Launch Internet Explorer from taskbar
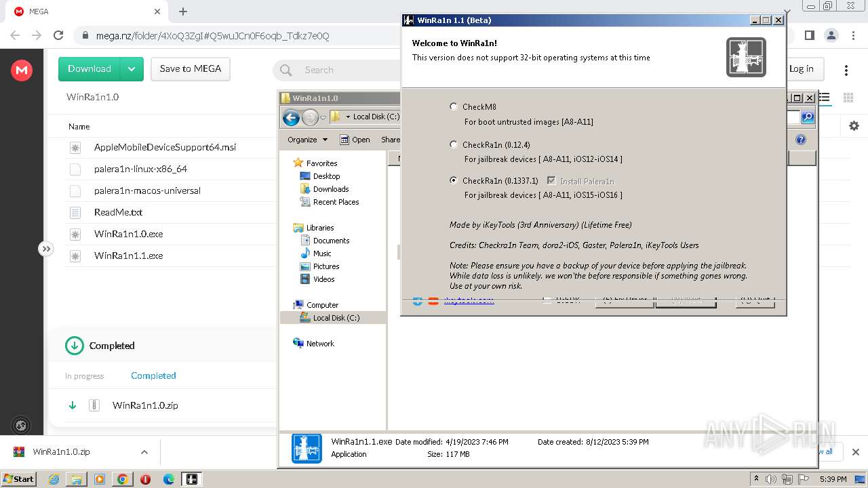 pyautogui.click(x=54, y=479)
